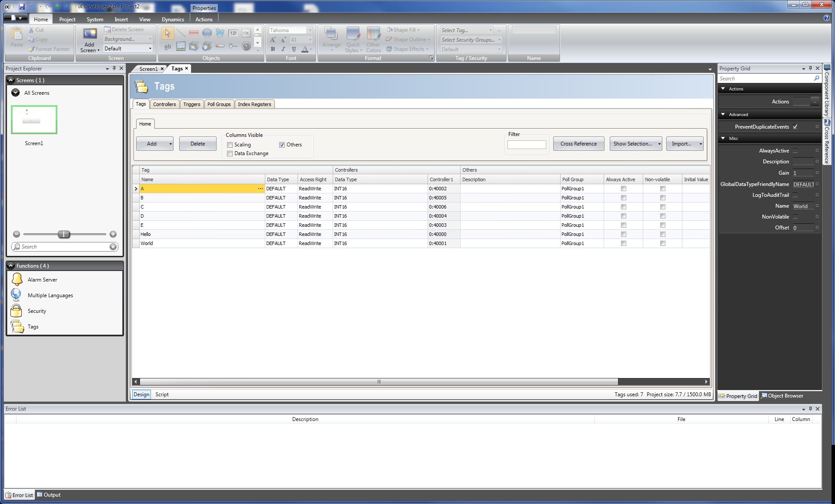Open Tags folder icon in Functions
The height and width of the screenshot is (504, 835).
click(17, 326)
